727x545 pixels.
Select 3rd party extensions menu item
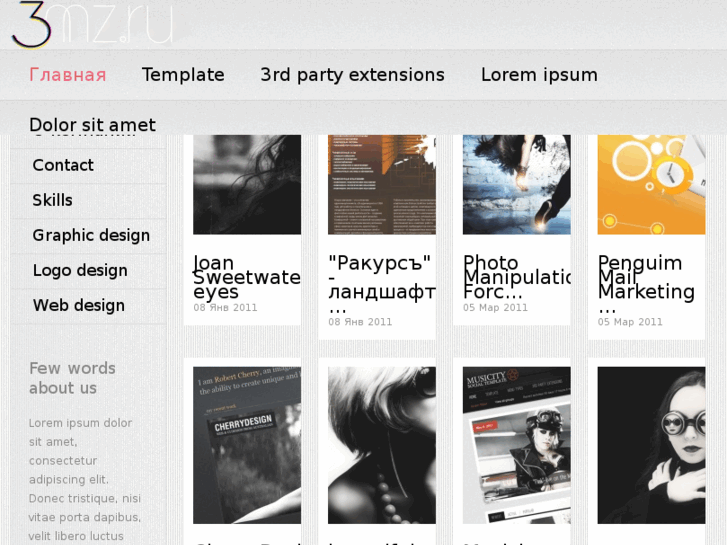click(x=352, y=75)
